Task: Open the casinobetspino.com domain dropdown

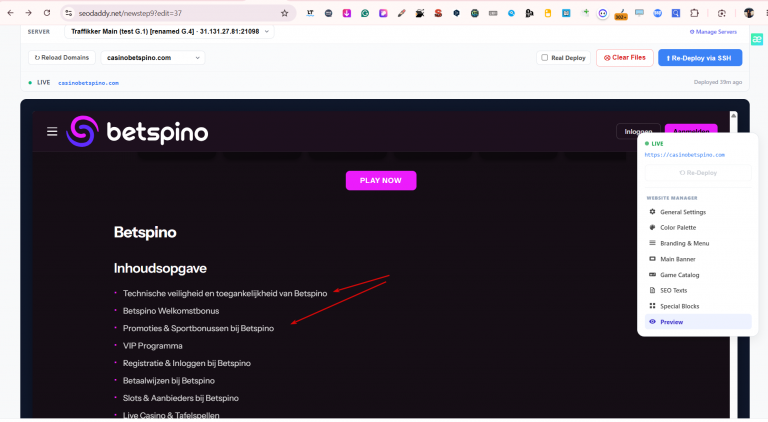Action: tap(153, 57)
